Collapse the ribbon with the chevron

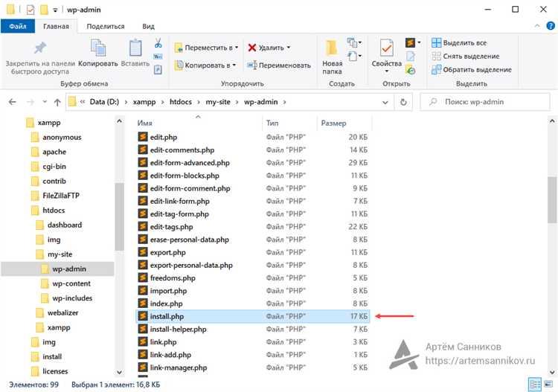[537, 25]
